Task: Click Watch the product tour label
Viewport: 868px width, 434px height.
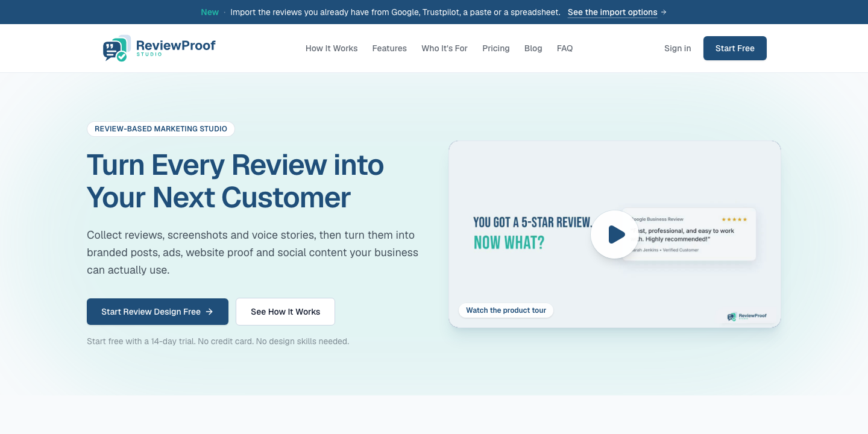Action: pos(506,310)
